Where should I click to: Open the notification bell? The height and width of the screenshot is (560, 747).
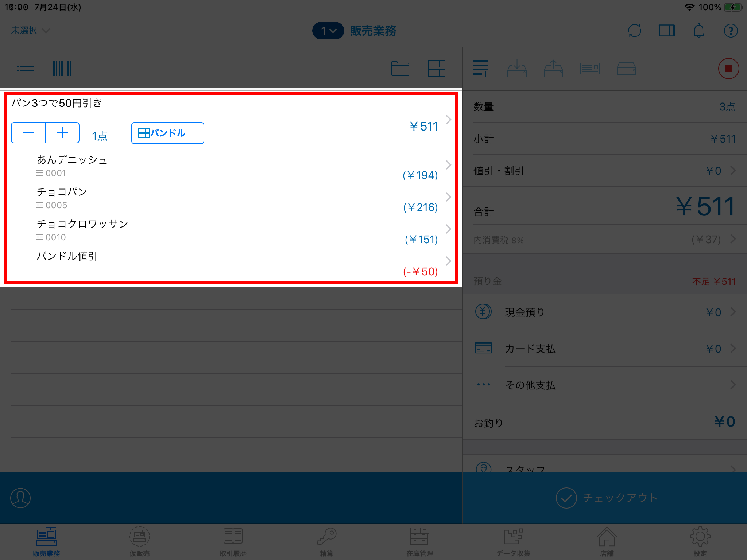click(x=698, y=31)
